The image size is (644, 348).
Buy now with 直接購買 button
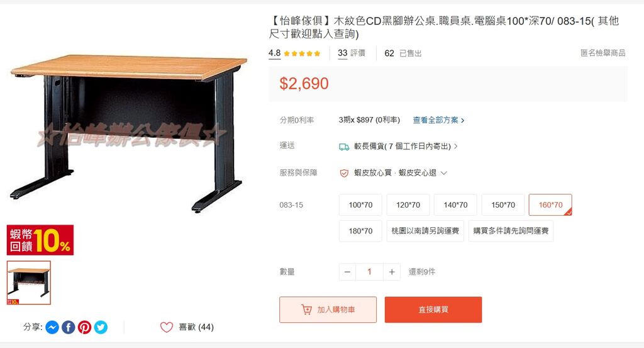click(433, 310)
